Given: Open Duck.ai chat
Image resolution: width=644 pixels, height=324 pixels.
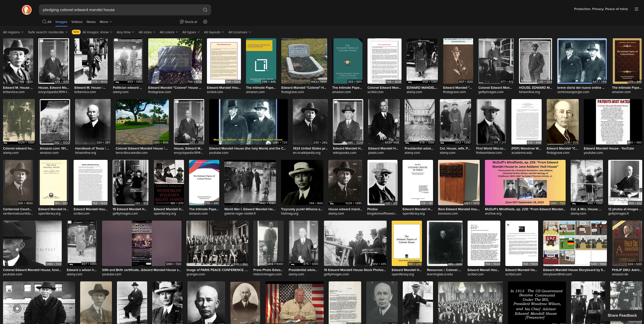Looking at the screenshot, I should (x=188, y=22).
